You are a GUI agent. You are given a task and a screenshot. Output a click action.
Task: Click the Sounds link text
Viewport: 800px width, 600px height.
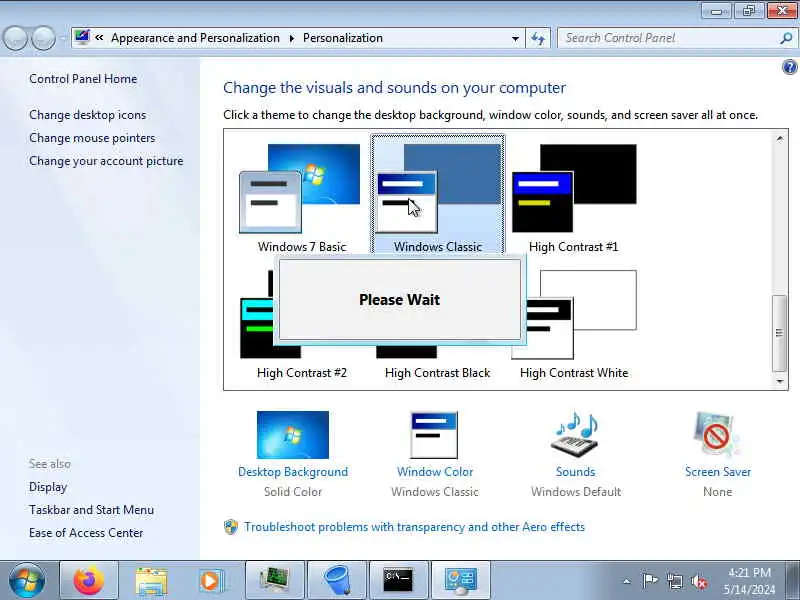point(576,472)
